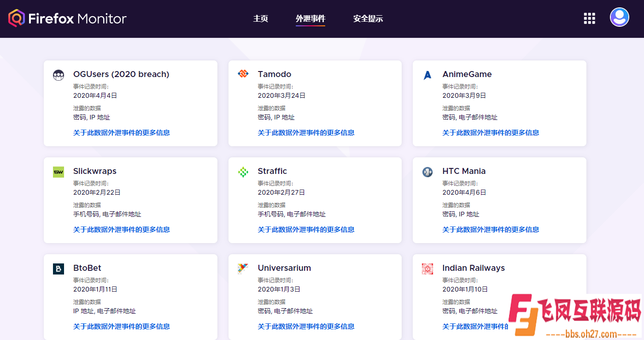Click the date 2020年4月4日
Screen dimensions: 644x340
pos(95,95)
